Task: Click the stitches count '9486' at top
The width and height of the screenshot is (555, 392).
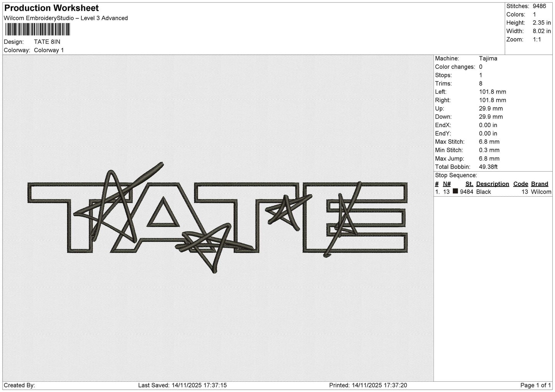Action: [x=539, y=6]
